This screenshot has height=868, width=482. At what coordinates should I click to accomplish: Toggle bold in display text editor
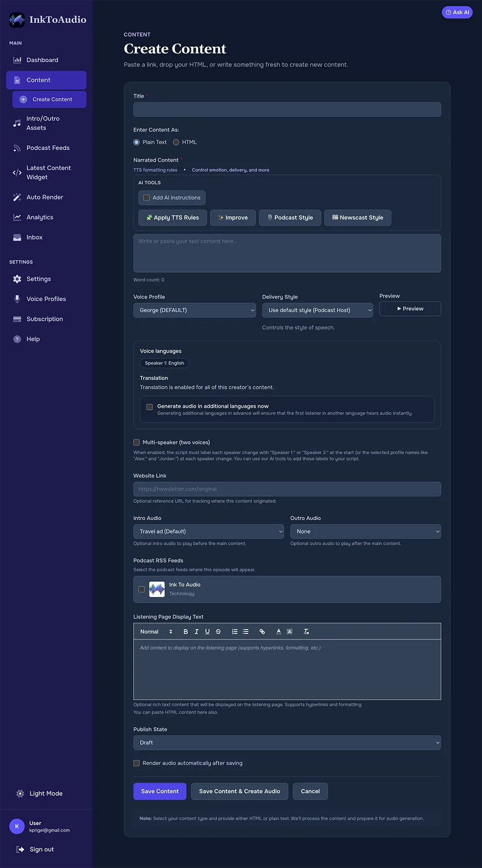(186, 631)
